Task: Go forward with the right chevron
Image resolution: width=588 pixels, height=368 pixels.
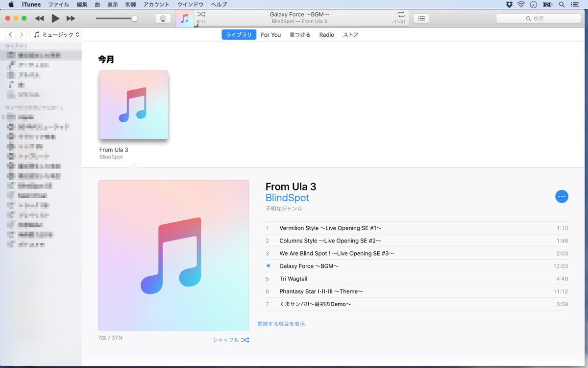Action: (x=21, y=35)
